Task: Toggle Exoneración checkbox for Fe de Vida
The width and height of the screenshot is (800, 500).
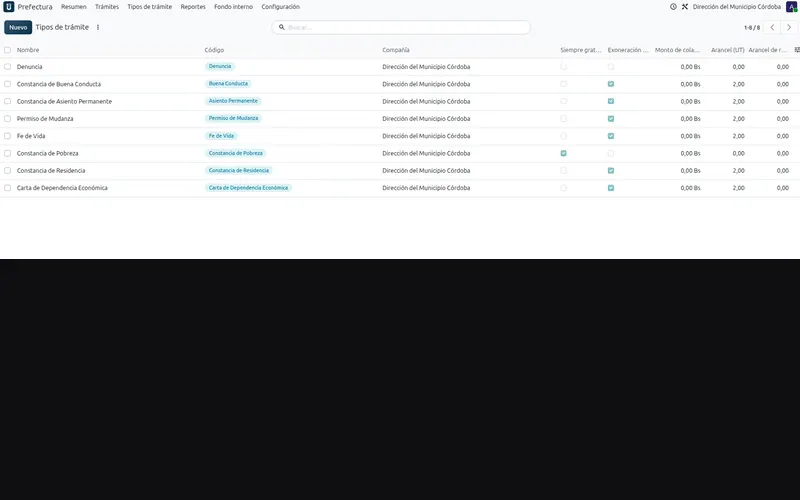Action: coord(611,136)
